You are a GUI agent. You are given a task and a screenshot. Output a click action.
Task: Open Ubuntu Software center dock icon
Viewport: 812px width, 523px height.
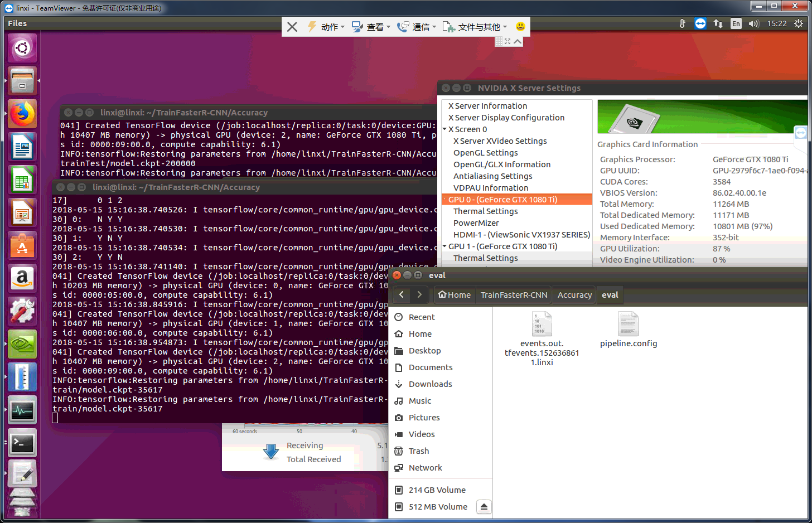point(22,245)
